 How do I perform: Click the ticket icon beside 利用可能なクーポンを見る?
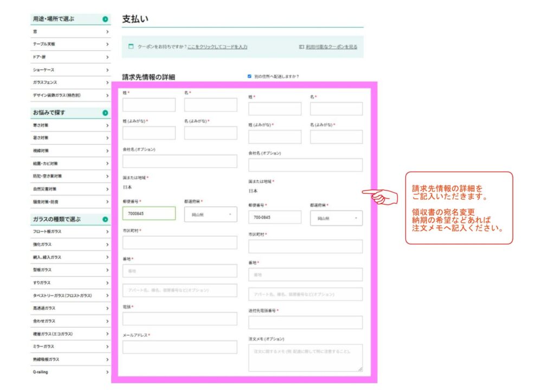[x=301, y=47]
